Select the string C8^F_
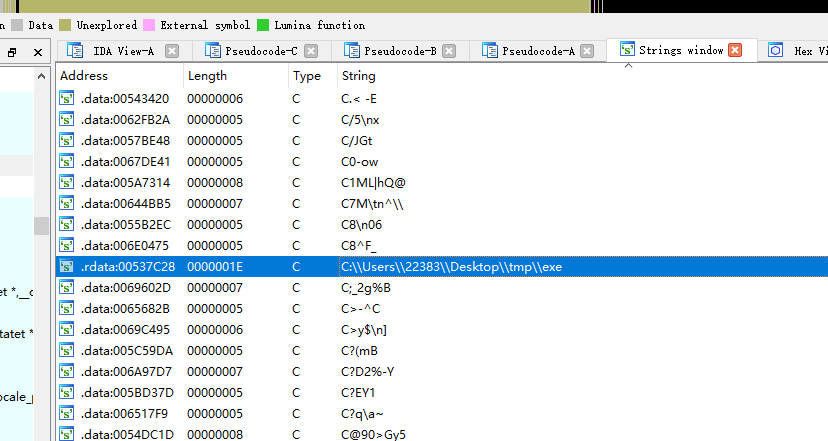The width and height of the screenshot is (828, 441). 359,246
